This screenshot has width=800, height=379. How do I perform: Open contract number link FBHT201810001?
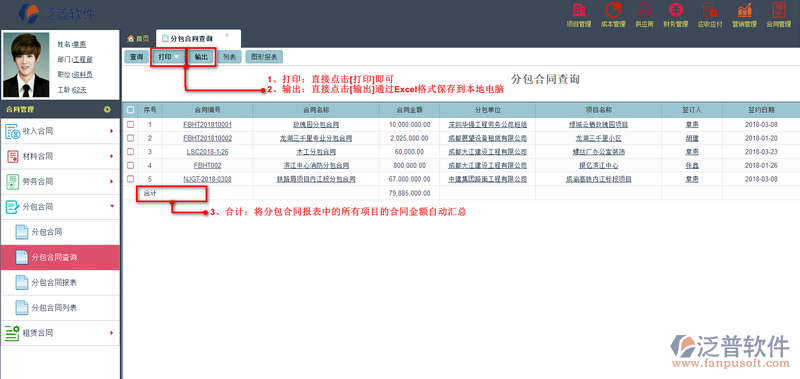pos(208,124)
